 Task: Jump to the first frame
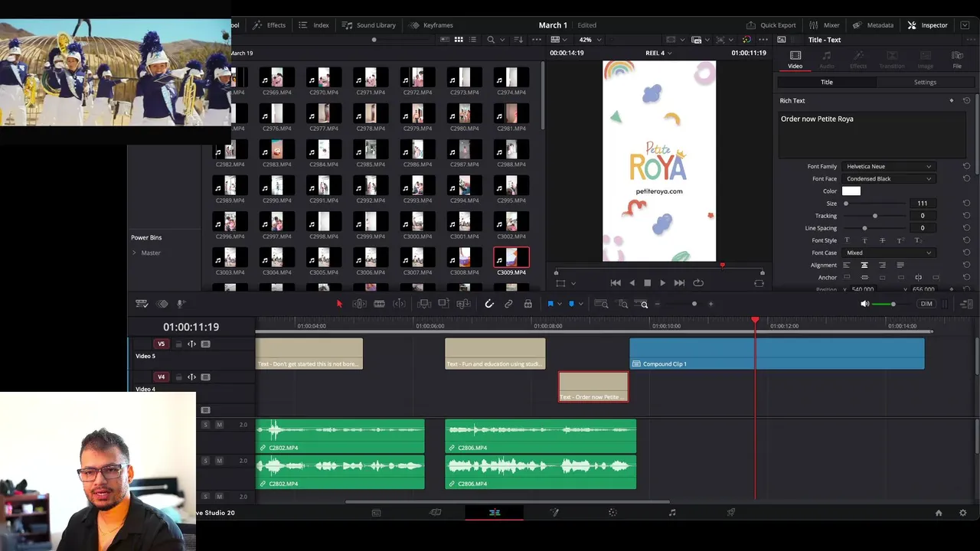(x=616, y=283)
